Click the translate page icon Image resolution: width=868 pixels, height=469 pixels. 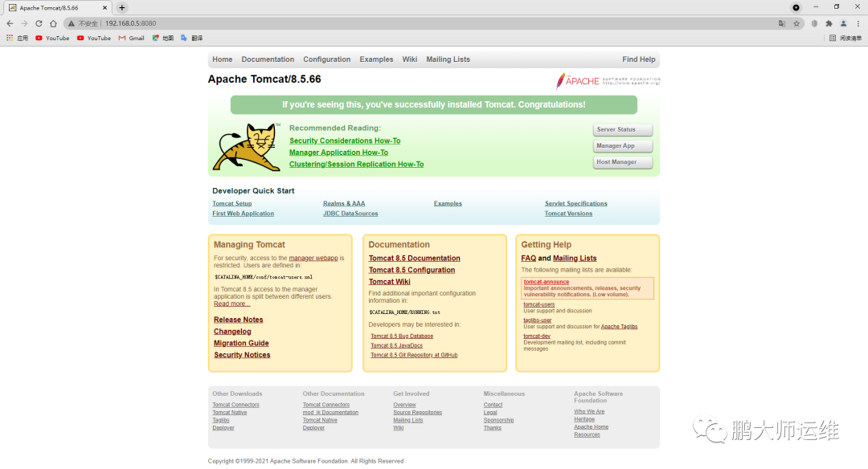click(x=782, y=23)
